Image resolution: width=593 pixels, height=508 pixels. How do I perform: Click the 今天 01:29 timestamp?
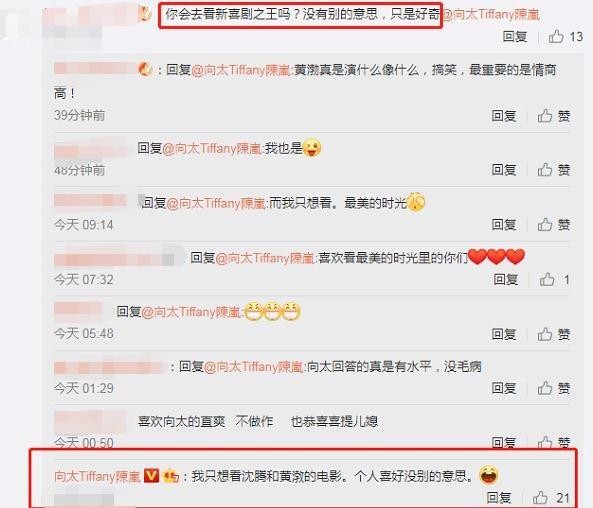point(84,388)
